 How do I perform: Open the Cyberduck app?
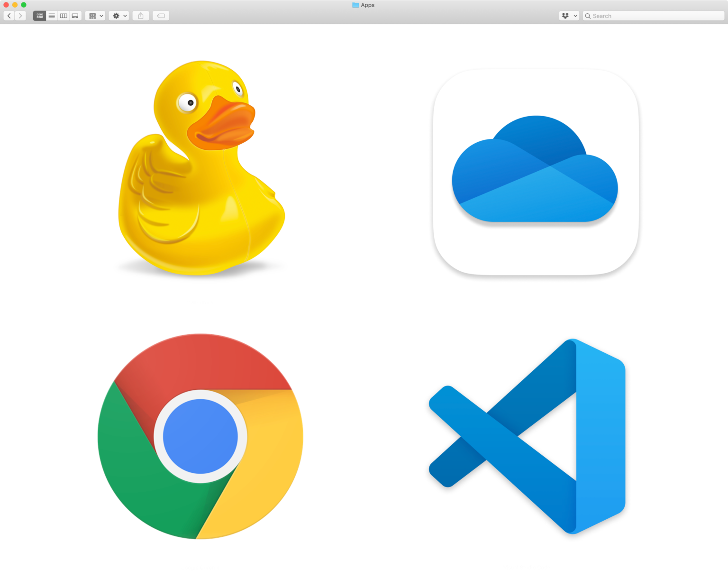click(201, 171)
